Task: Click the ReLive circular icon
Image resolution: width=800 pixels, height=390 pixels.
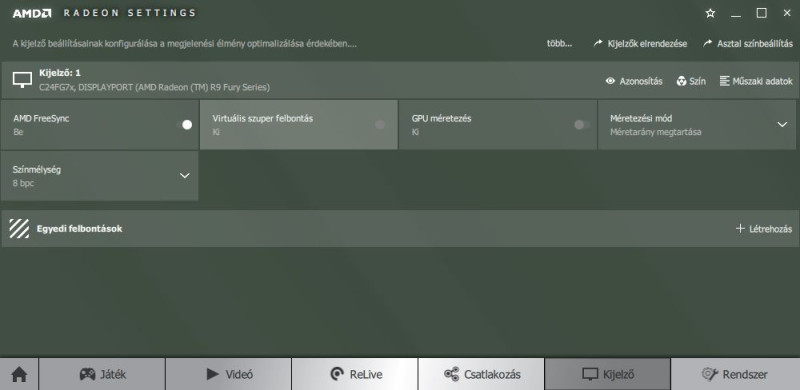Action: [337, 374]
